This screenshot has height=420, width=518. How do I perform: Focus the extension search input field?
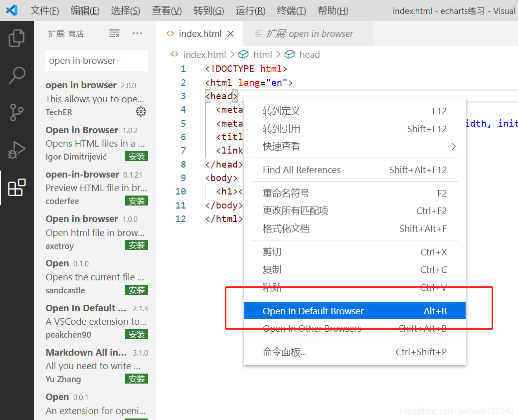96,60
